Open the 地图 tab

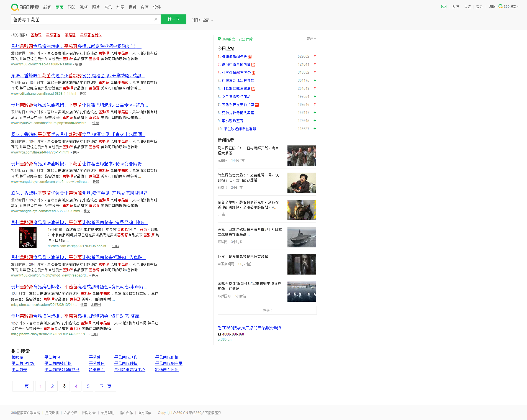click(120, 7)
